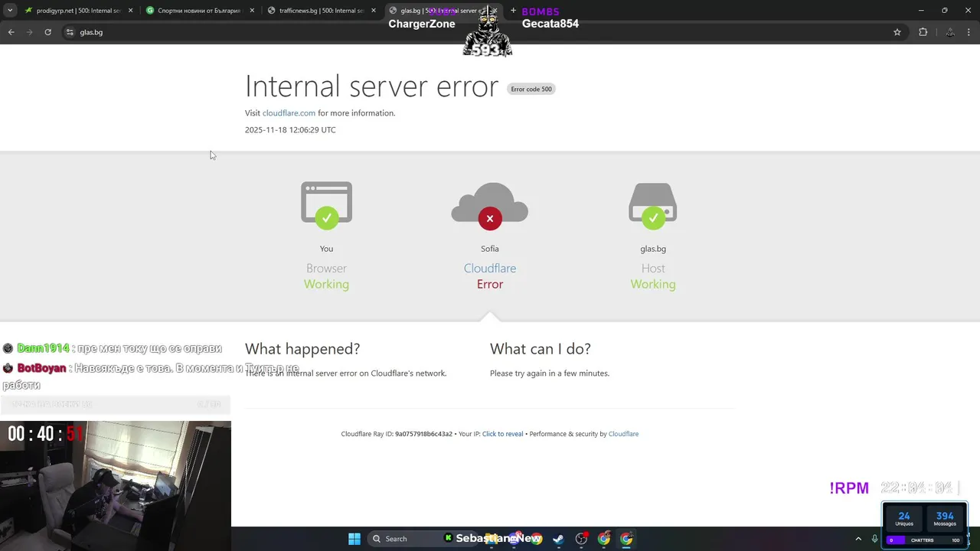Image resolution: width=980 pixels, height=551 pixels.
Task: Reload the glas.bg page
Action: point(47,32)
